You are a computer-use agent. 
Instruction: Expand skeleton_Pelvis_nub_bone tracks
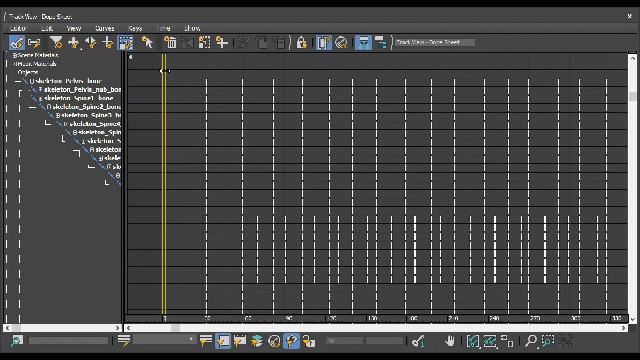tap(40, 89)
